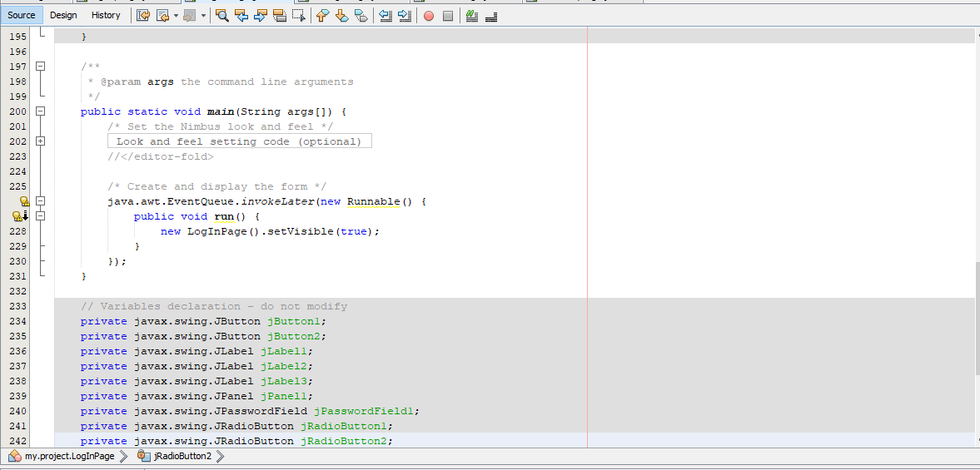Click variable name jPanel1

285,396
